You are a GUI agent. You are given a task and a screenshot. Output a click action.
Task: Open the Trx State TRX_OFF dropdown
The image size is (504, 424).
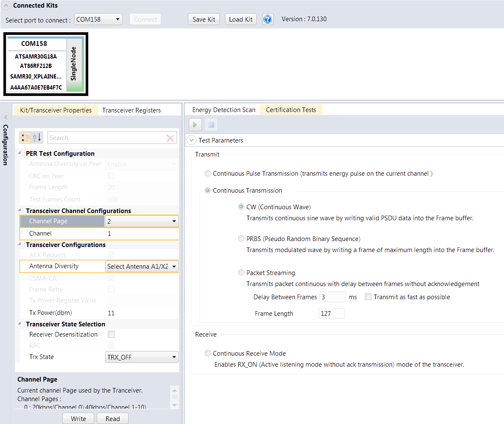click(x=142, y=357)
